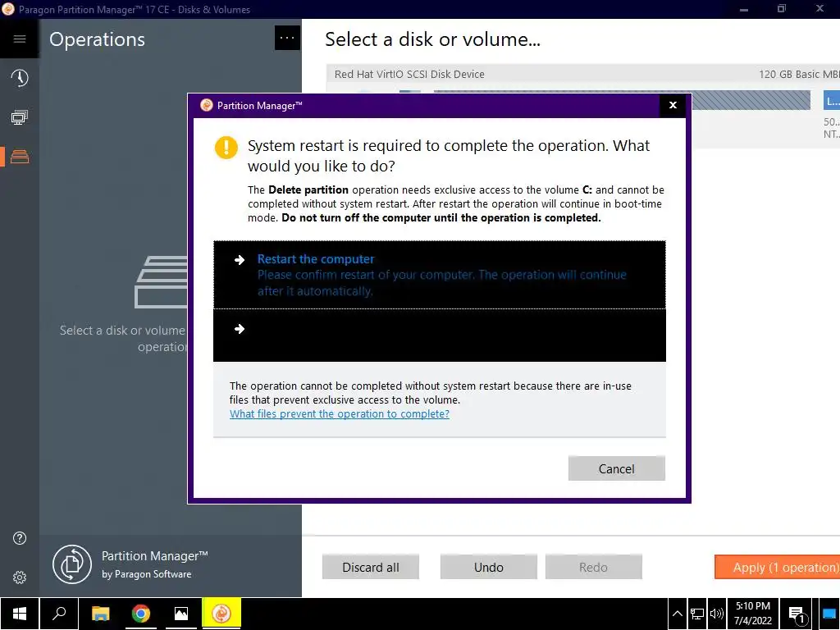
Task: Click Paragon Partition Manager taskbar icon
Action: [x=221, y=614]
